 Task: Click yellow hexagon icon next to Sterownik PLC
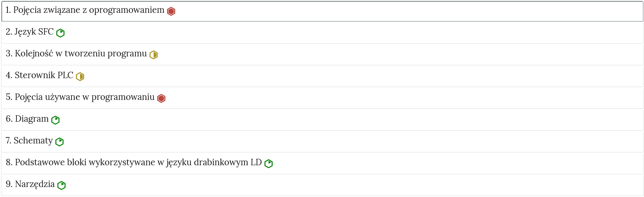pyautogui.click(x=80, y=77)
